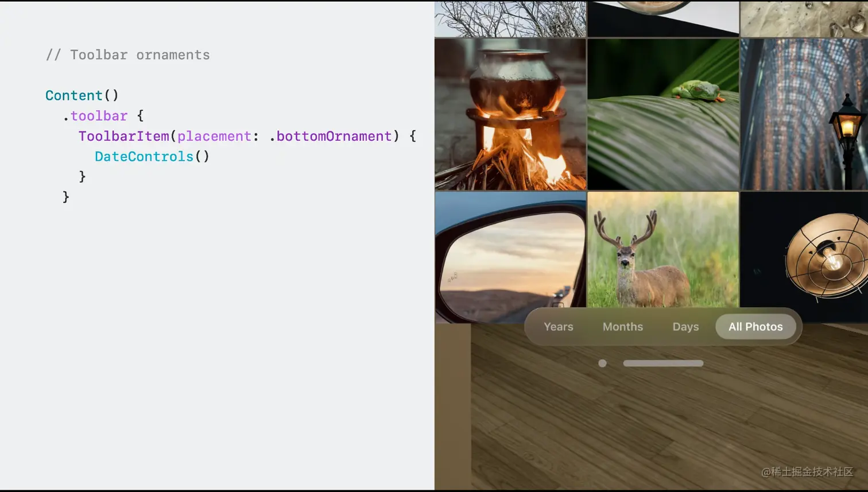Click the '// Toolbar ornaments' comment
The image size is (868, 492).
click(127, 55)
